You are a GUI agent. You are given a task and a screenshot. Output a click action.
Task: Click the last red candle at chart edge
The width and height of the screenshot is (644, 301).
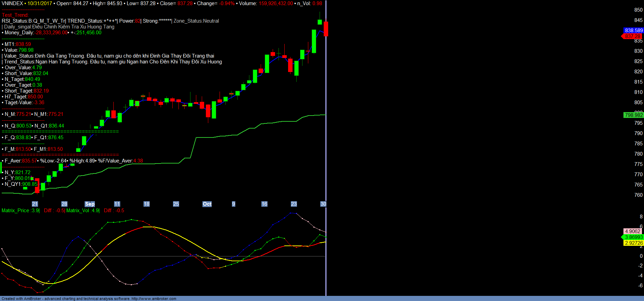point(326,29)
